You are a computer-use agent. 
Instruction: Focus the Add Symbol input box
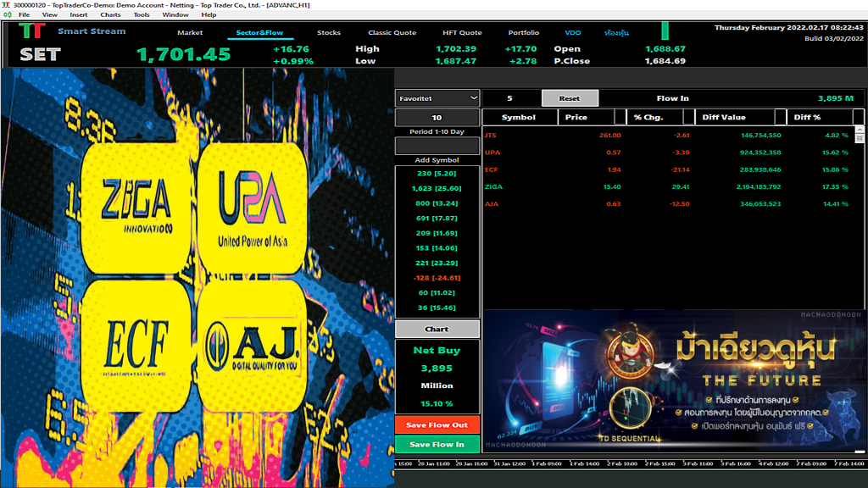[437, 146]
